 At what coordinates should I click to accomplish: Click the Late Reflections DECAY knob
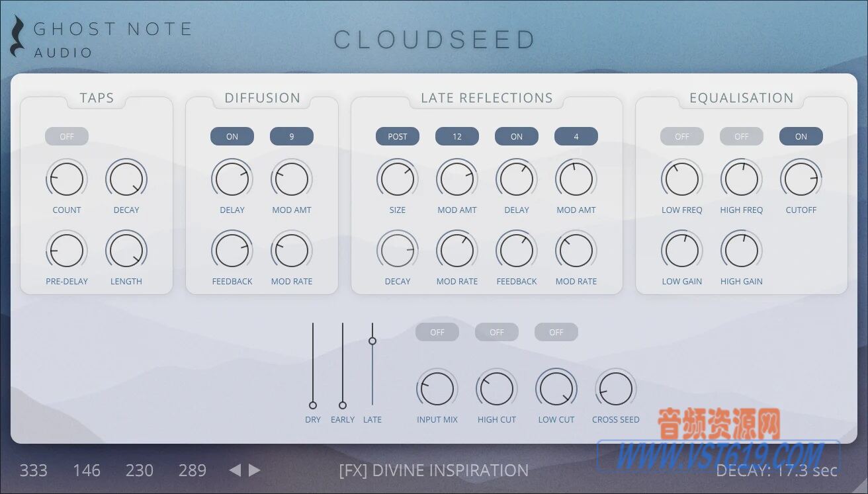398,251
